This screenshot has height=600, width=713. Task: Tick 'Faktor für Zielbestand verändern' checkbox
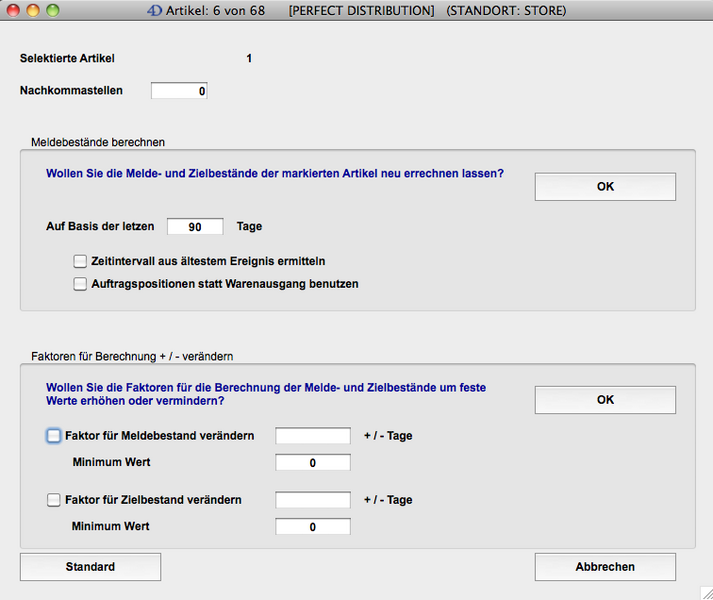pos(54,500)
